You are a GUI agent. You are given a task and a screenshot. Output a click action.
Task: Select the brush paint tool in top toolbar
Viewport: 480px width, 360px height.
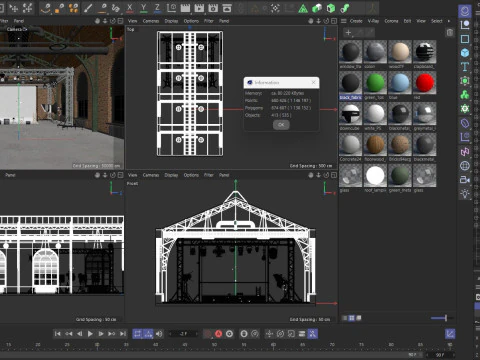(x=88, y=8)
